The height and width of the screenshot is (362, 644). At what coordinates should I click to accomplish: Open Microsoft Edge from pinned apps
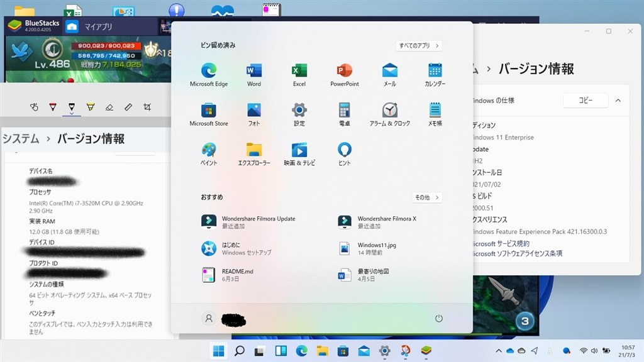(x=209, y=74)
